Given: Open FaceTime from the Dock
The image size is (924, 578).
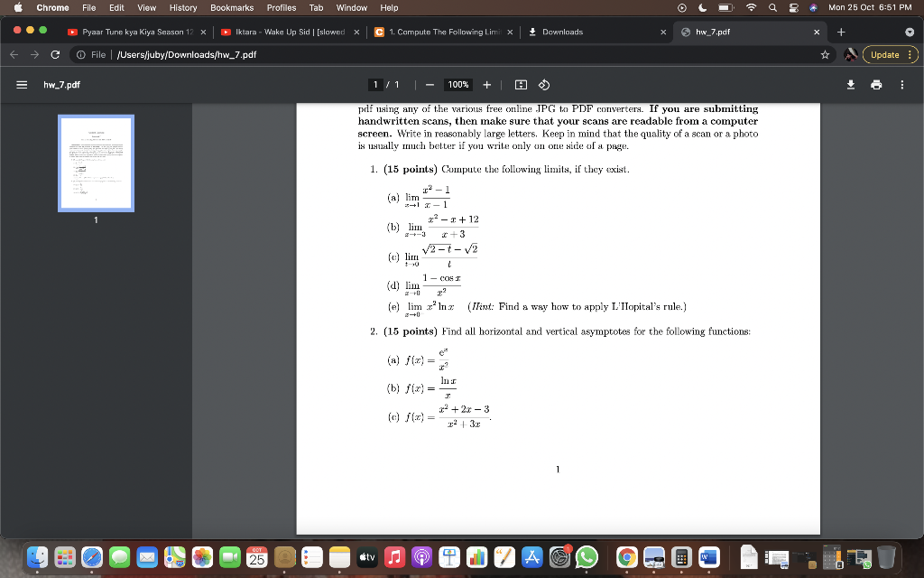Looking at the screenshot, I should tap(230, 556).
